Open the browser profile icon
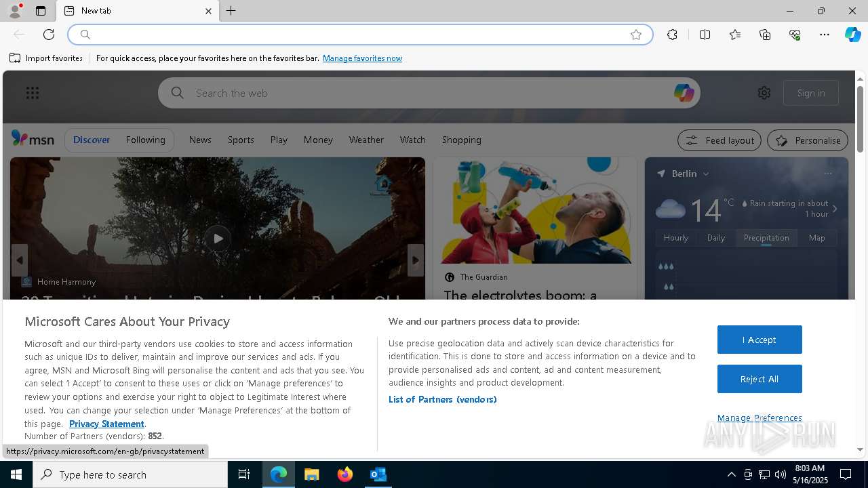This screenshot has width=868, height=488. point(15,11)
